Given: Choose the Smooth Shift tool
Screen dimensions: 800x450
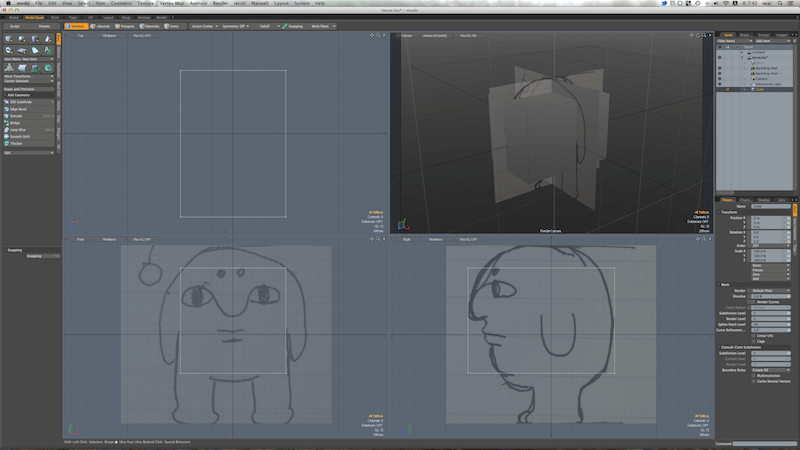Looking at the screenshot, I should tap(29, 137).
